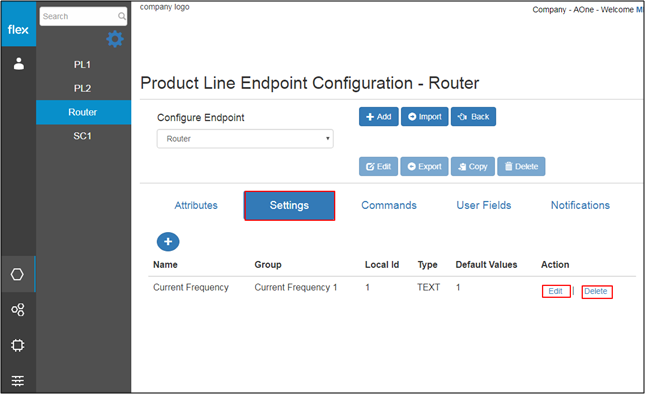Click the round plus add-setting button
Screen dimensions: 645x394
coord(168,241)
